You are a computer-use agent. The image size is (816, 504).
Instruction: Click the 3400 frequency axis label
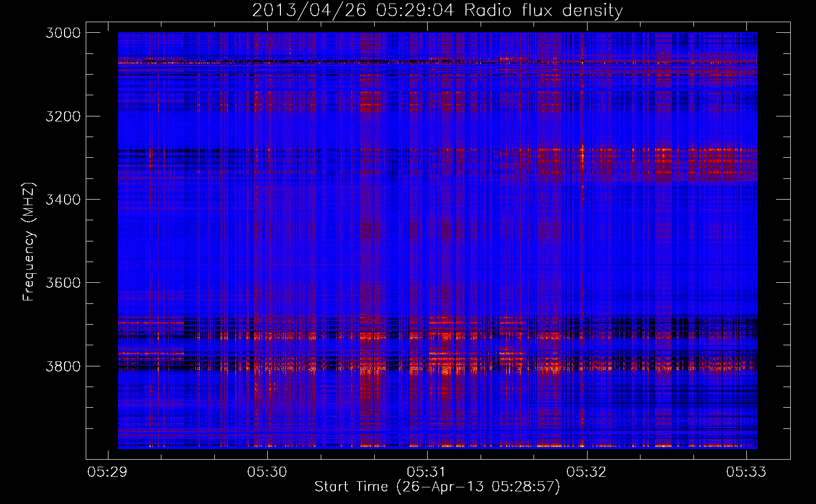63,200
